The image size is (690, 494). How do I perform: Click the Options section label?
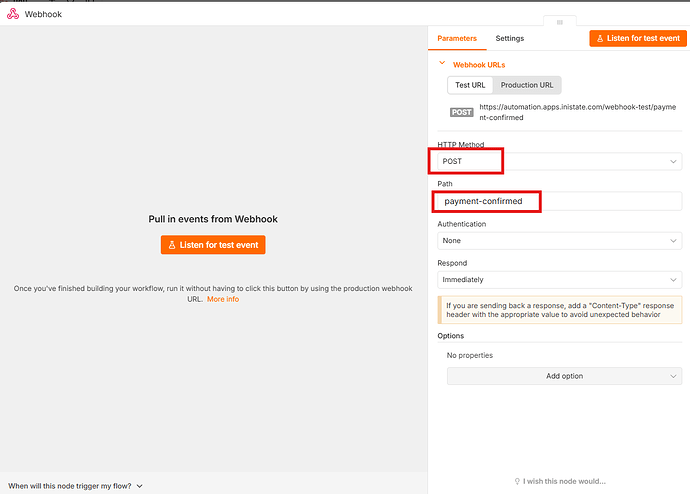tap(451, 336)
